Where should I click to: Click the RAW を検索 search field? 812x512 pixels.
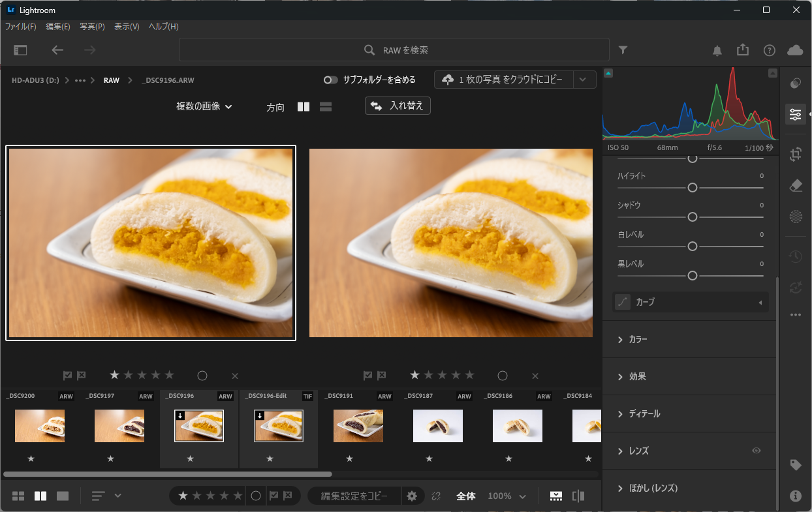click(x=394, y=50)
